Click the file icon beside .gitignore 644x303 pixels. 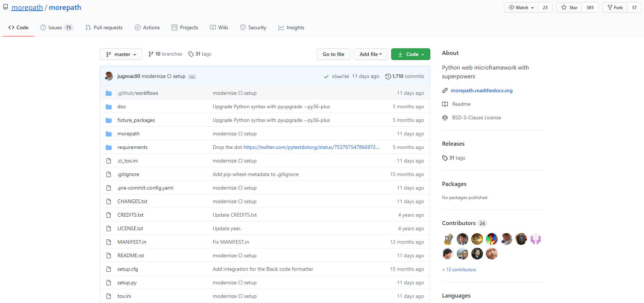pos(109,175)
